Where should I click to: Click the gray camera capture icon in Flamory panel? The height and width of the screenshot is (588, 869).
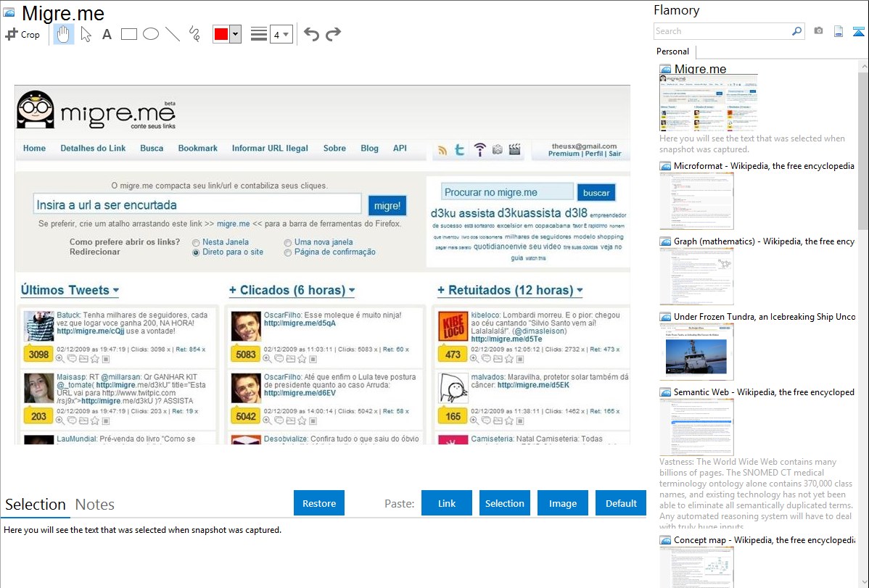pos(818,31)
